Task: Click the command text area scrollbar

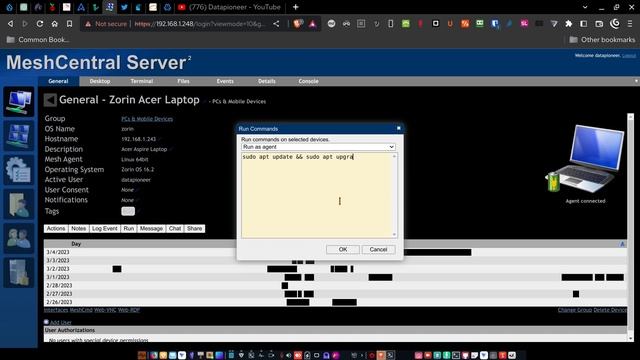Action: (x=394, y=196)
